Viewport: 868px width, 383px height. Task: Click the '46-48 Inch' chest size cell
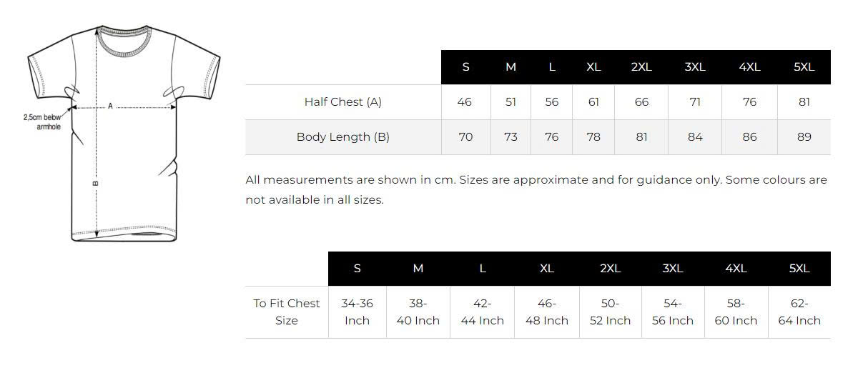[x=546, y=312]
